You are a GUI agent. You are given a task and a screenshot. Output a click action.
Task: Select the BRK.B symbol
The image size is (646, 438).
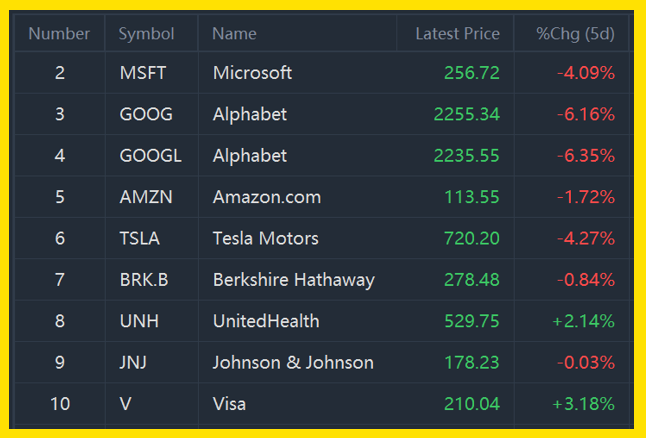pos(144,280)
